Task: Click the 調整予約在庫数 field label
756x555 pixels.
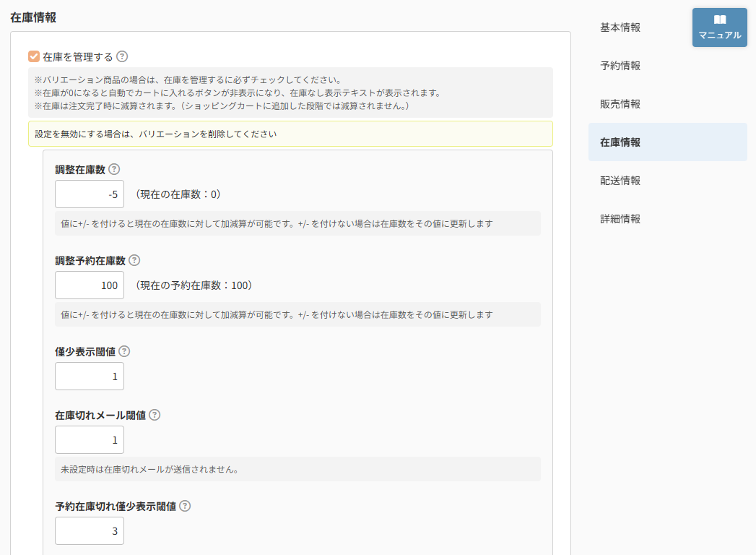Action: [x=90, y=261]
